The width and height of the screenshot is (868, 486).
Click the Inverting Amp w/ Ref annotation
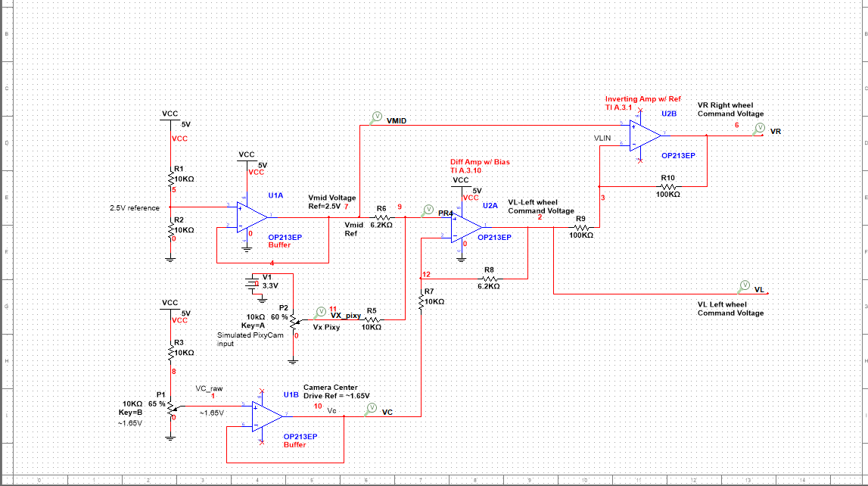pos(642,99)
